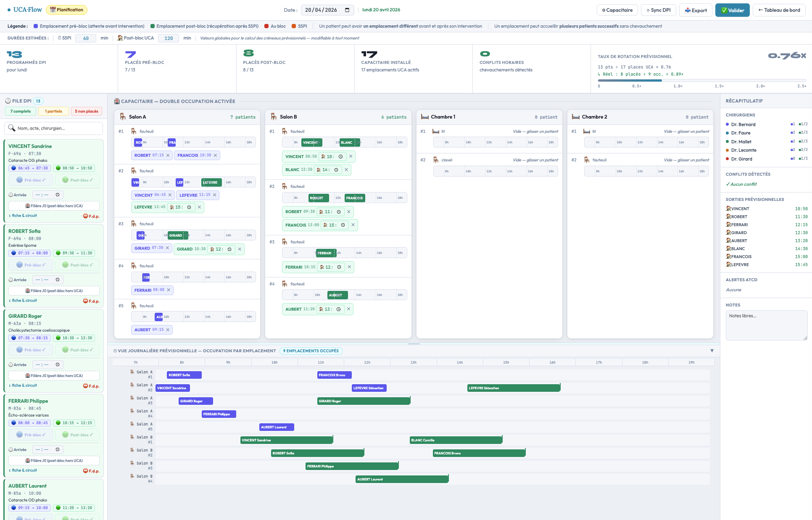Export the planning
The image size is (812, 520).
tap(696, 10)
